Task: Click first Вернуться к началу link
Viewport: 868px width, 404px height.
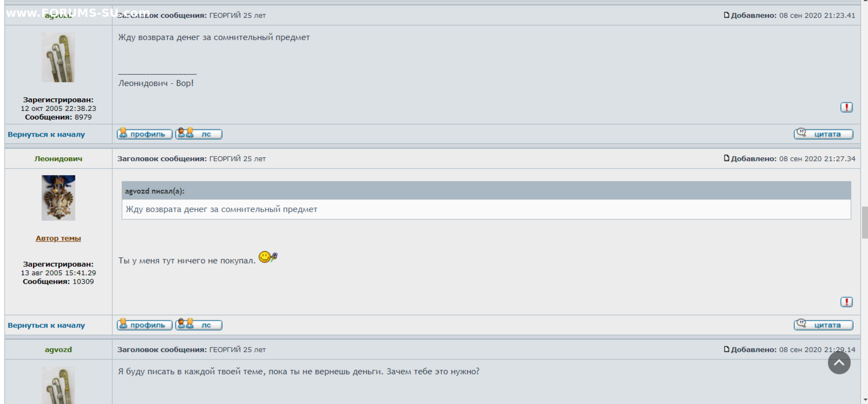Action: point(46,135)
